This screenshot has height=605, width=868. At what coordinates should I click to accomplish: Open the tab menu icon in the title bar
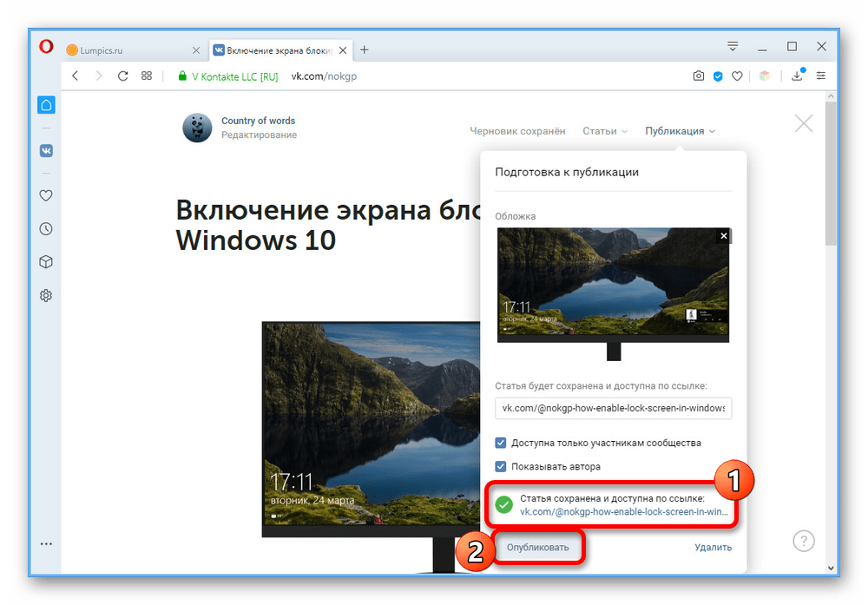tap(733, 47)
